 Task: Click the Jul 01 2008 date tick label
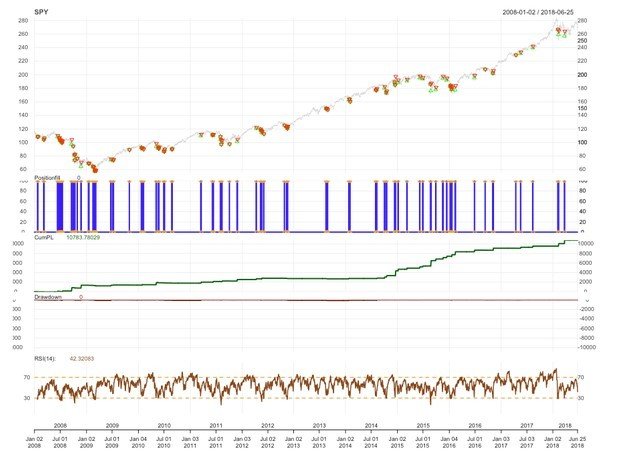click(60, 442)
